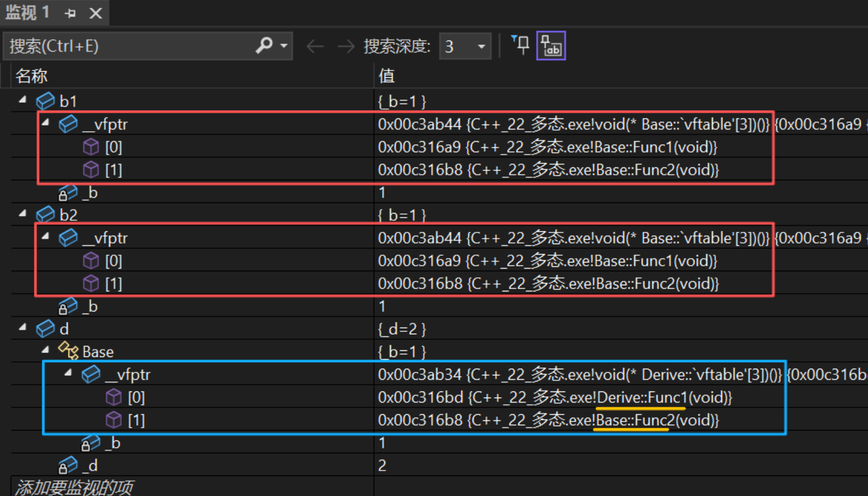868x496 pixels.
Task: Select b1's __vfptr value 0x00c3ab44
Action: point(574,124)
